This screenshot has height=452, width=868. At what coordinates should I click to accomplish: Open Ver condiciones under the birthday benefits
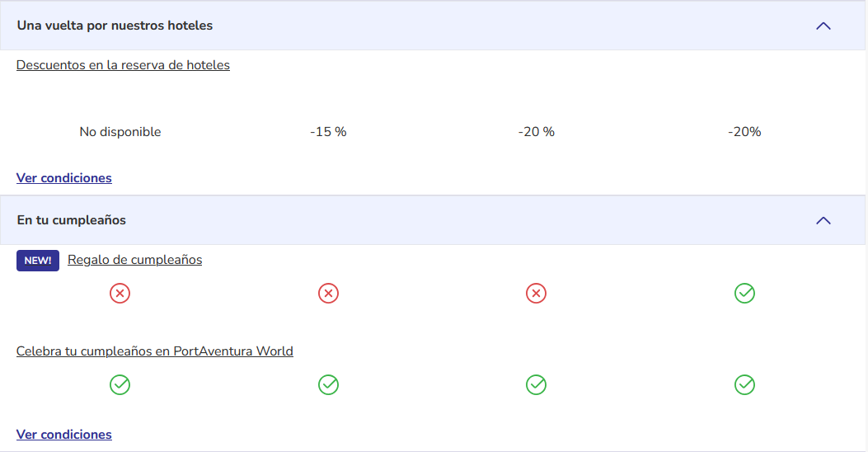[64, 435]
